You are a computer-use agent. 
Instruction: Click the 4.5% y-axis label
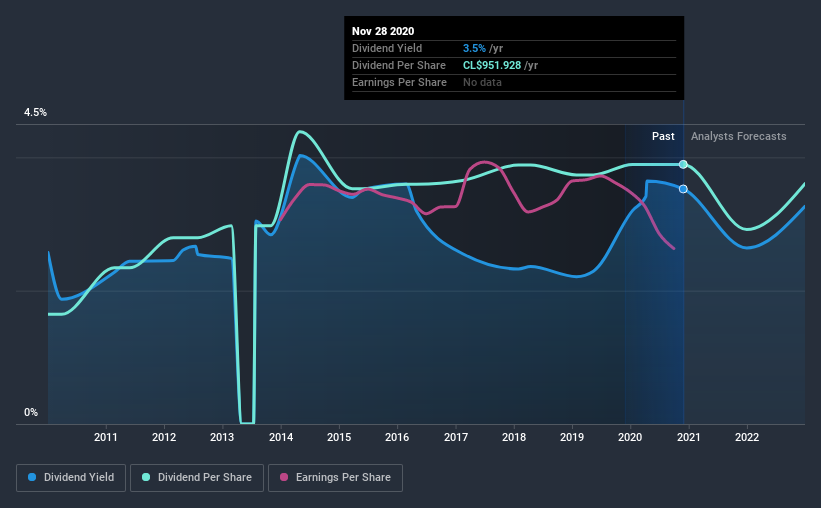(35, 113)
